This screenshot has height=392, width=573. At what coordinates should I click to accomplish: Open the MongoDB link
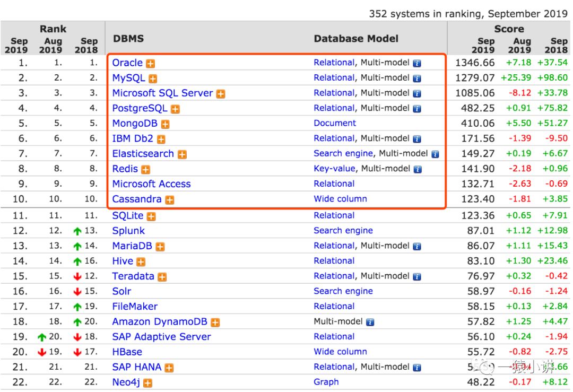135,124
